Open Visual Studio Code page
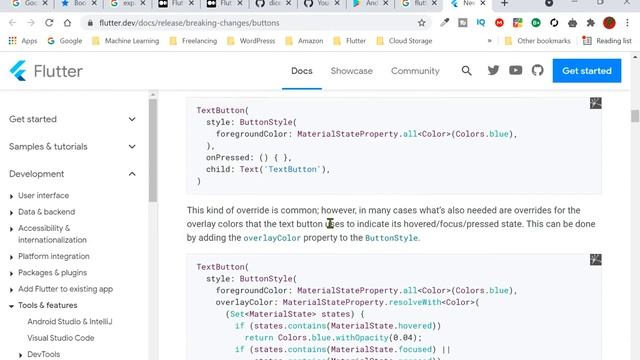The image size is (640, 360). click(x=61, y=338)
